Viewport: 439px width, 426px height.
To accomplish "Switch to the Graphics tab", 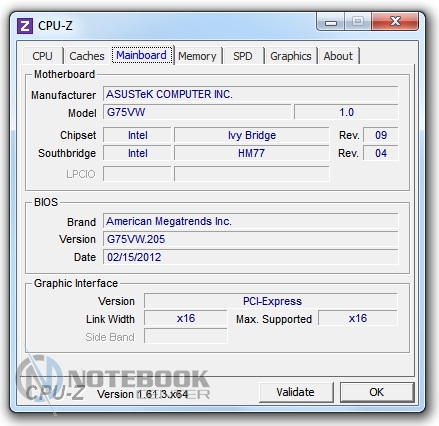I will click(291, 56).
